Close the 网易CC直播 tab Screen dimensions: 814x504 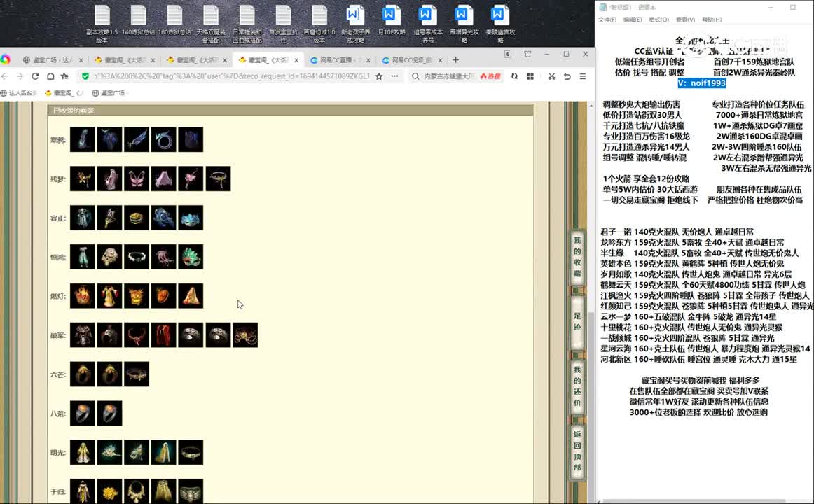pos(368,60)
